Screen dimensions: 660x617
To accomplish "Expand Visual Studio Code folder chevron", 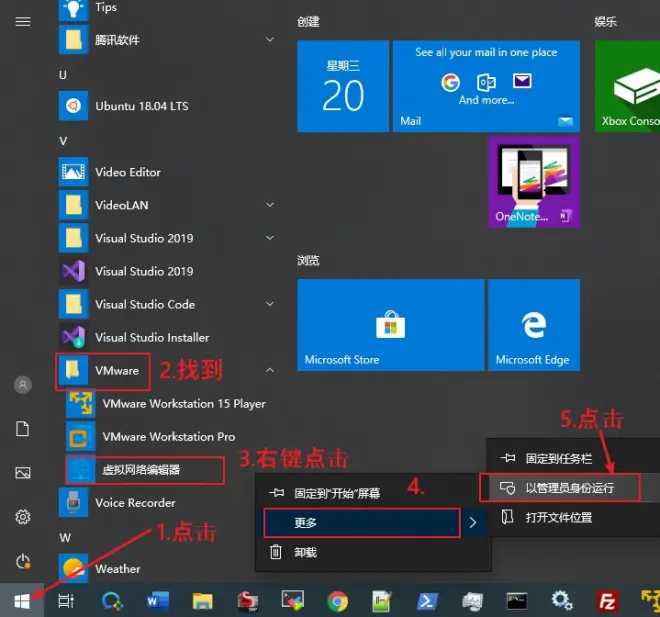I will 270,304.
